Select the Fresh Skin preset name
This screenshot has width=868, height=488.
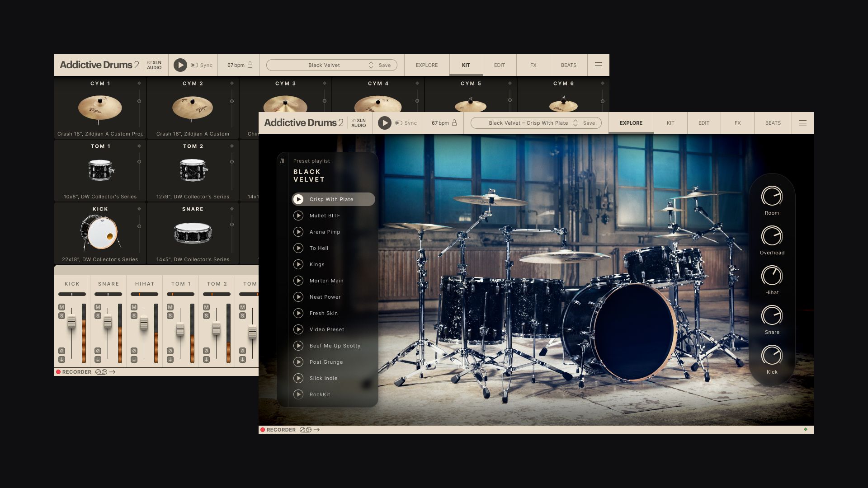(x=324, y=313)
